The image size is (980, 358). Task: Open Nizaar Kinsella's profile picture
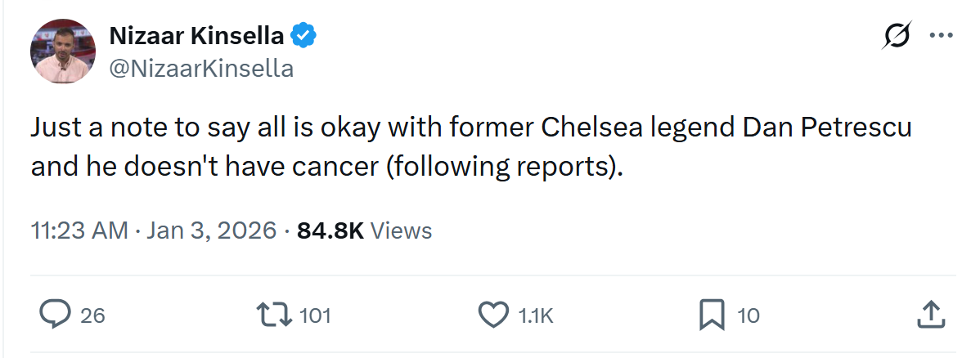tap(63, 51)
